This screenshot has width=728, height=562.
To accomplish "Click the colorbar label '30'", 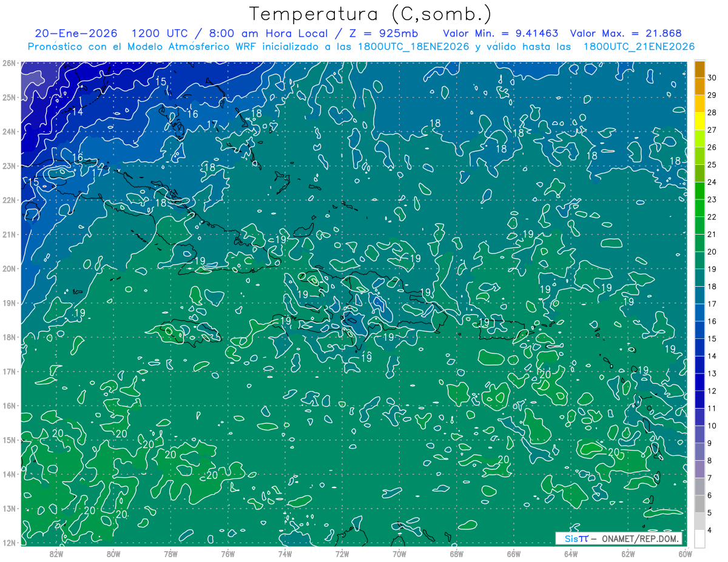I will (x=712, y=77).
